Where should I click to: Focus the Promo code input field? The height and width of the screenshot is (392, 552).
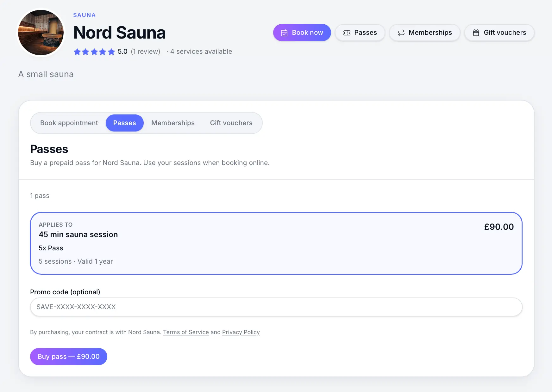(x=276, y=307)
